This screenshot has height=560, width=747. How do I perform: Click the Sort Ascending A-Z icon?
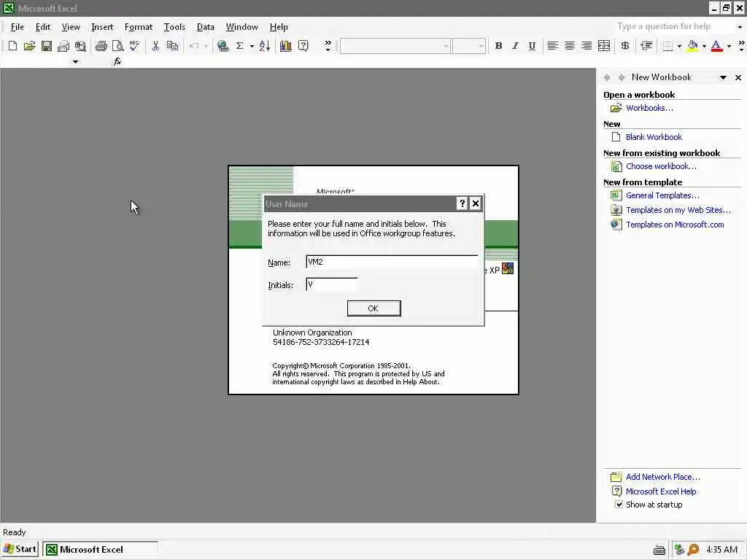[265, 46]
